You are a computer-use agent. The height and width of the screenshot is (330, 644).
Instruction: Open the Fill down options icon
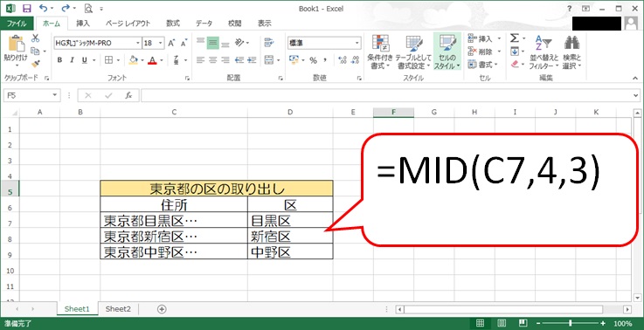pyautogui.click(x=515, y=52)
